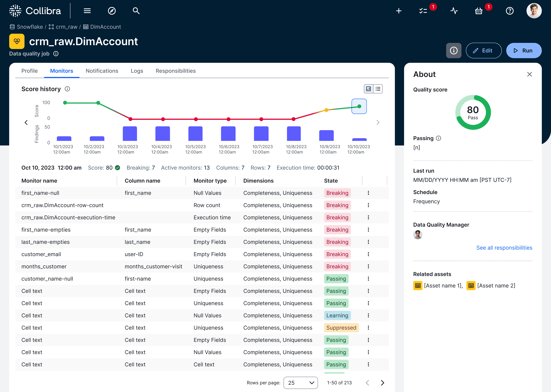551x392 pixels.
Task: Open the shopping basket icon
Action: click(x=478, y=11)
